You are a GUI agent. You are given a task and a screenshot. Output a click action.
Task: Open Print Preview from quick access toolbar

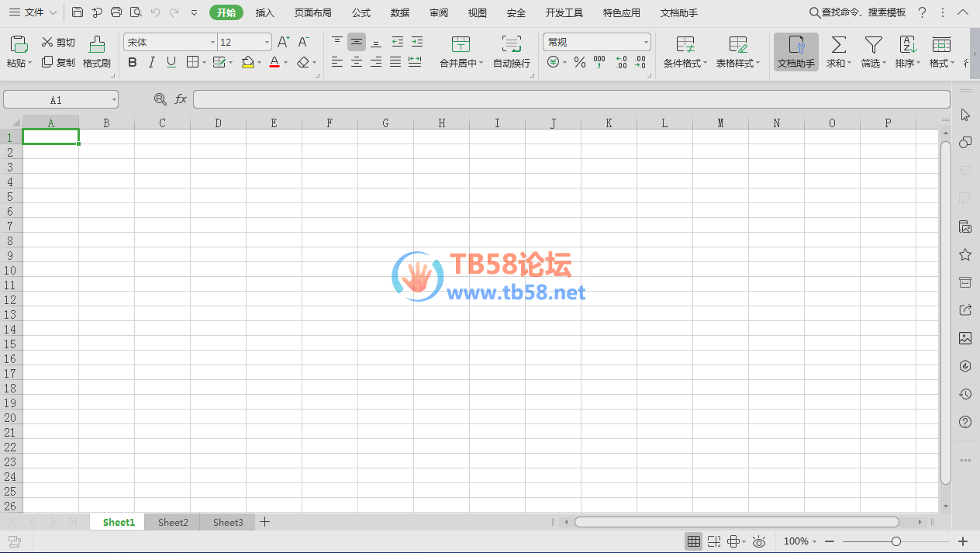[x=136, y=12]
